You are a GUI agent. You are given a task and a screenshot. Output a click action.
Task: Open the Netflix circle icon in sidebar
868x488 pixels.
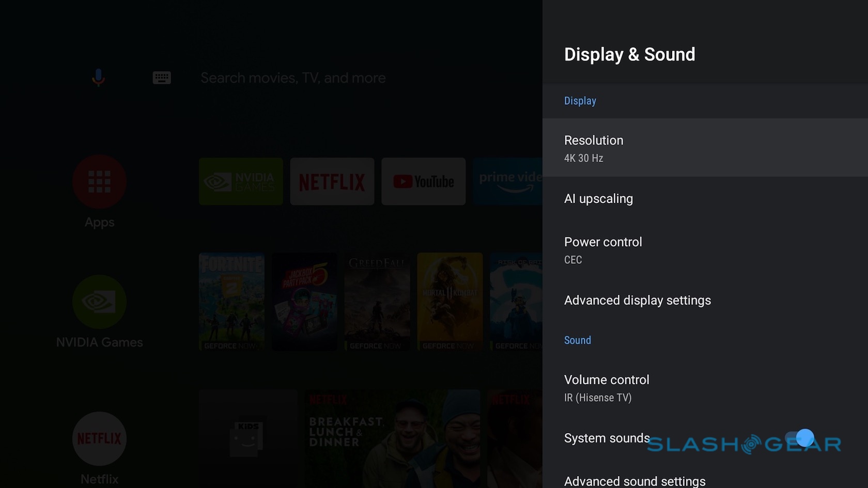(99, 438)
